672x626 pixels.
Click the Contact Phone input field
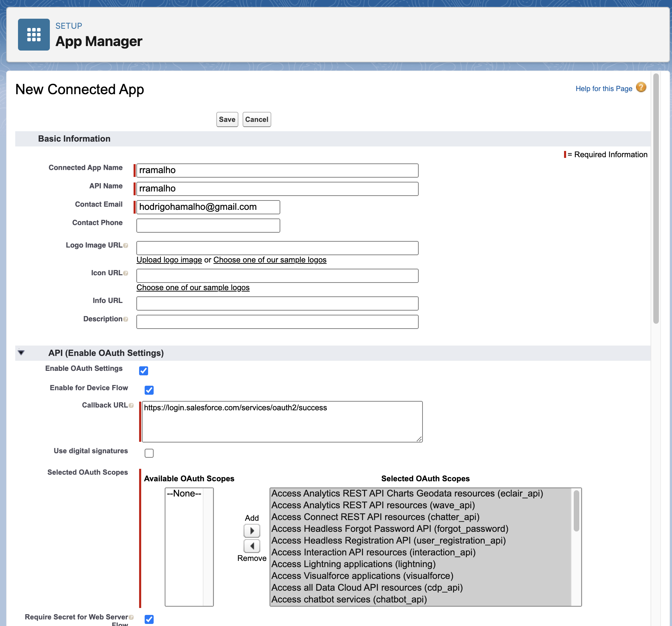point(208,225)
